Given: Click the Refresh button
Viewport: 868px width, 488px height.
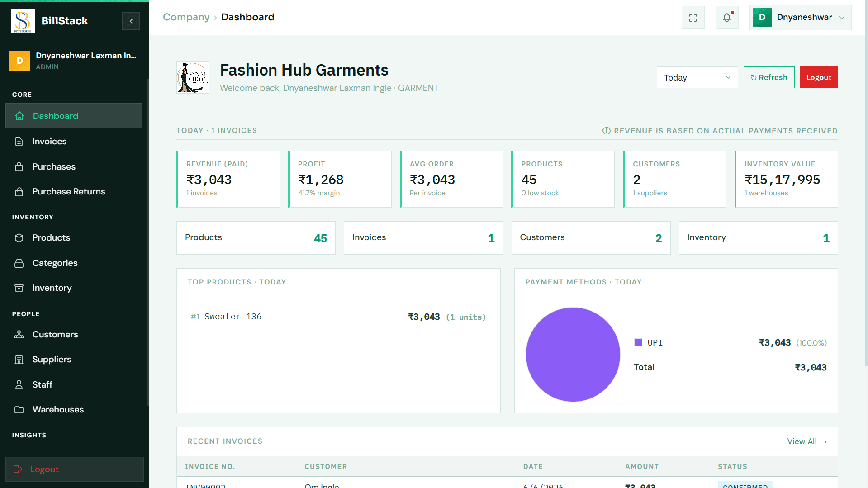Looking at the screenshot, I should 769,77.
